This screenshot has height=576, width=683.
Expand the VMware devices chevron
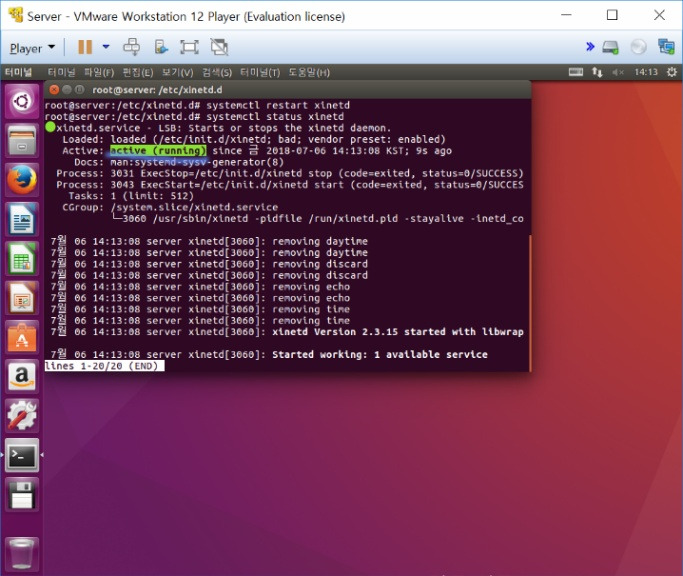(x=590, y=46)
